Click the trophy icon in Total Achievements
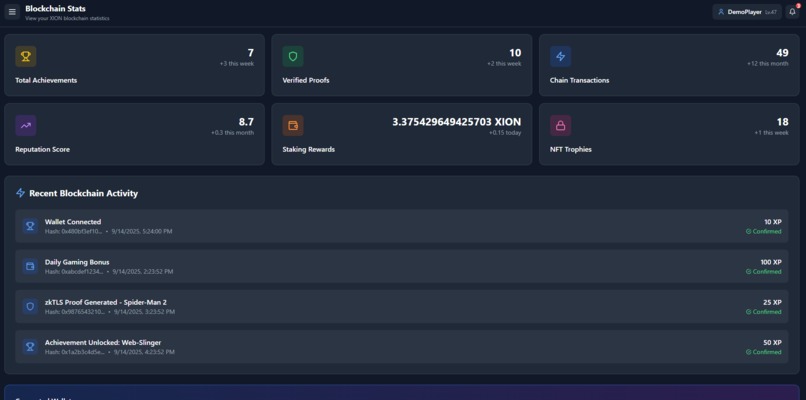This screenshot has height=400, width=806. pyautogui.click(x=26, y=57)
